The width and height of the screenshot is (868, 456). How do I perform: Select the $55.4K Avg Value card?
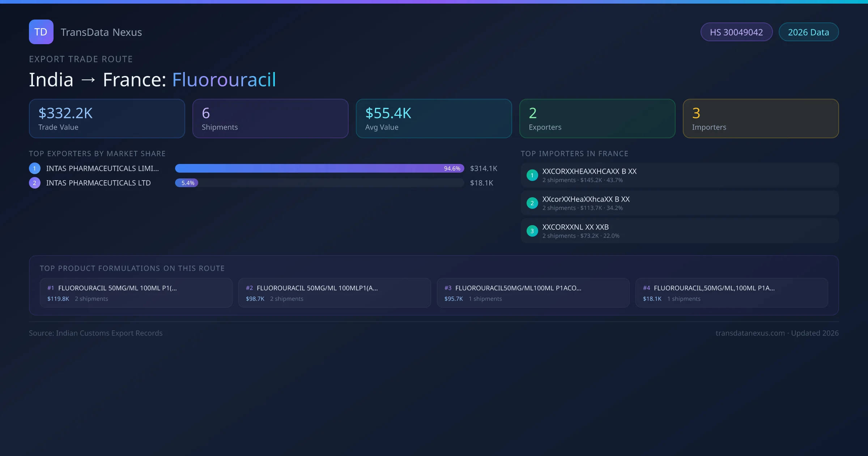[434, 119]
